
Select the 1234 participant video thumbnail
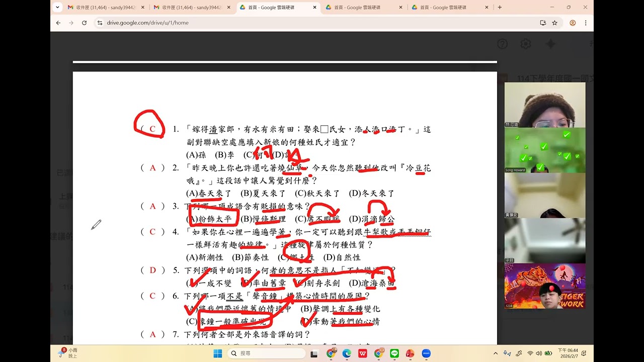point(545,286)
